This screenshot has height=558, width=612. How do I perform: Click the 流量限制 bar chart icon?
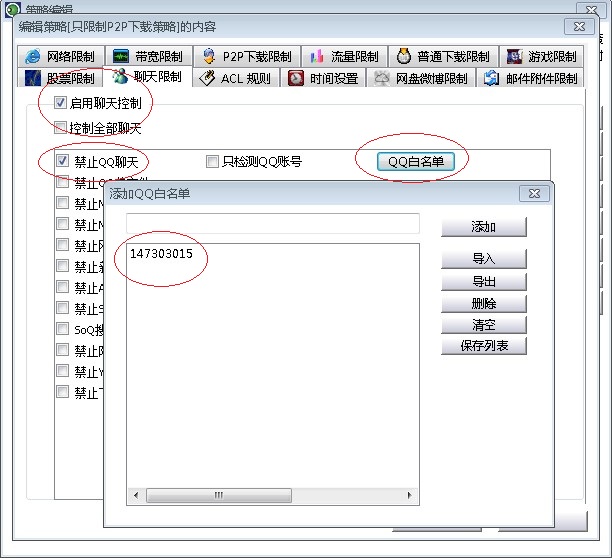click(x=317, y=57)
